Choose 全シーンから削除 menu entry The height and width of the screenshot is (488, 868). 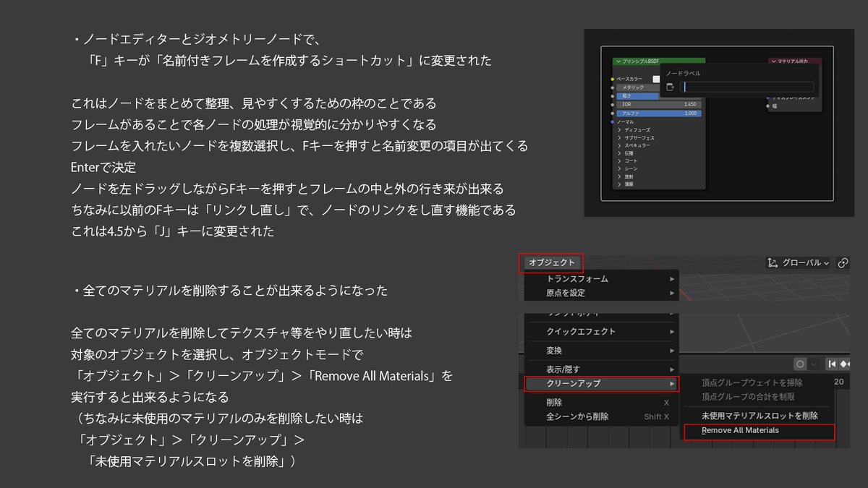pos(602,416)
